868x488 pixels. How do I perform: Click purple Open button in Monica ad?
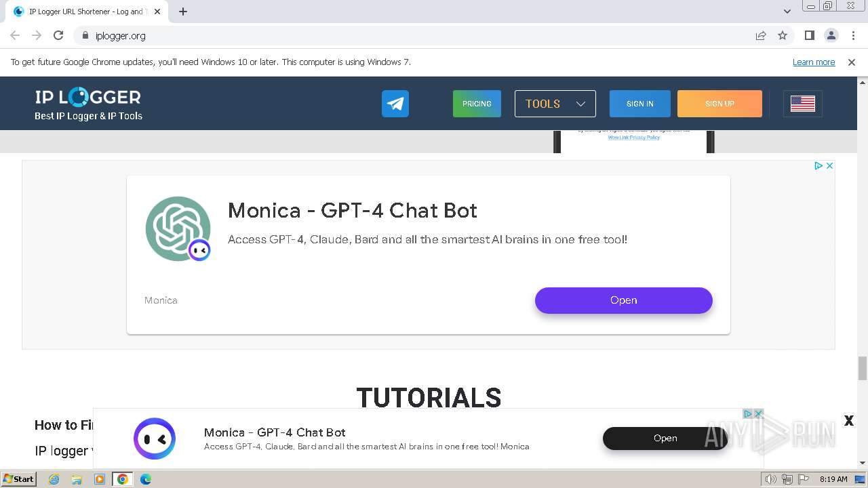coord(624,300)
